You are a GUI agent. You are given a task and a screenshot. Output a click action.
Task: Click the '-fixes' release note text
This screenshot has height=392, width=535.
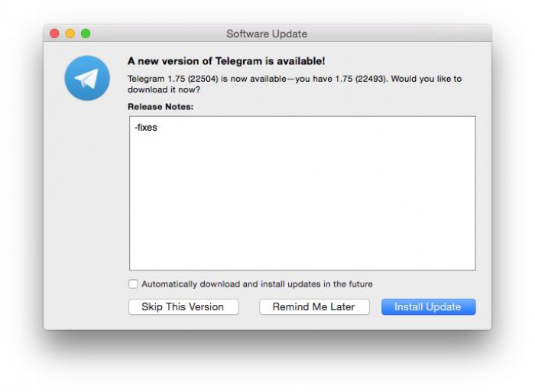pos(146,128)
